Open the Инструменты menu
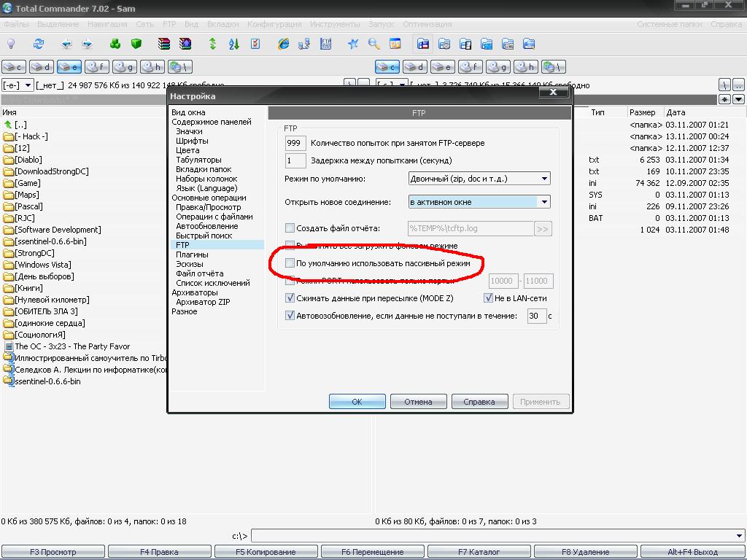Screen dimensions: 747x560 click(335, 24)
